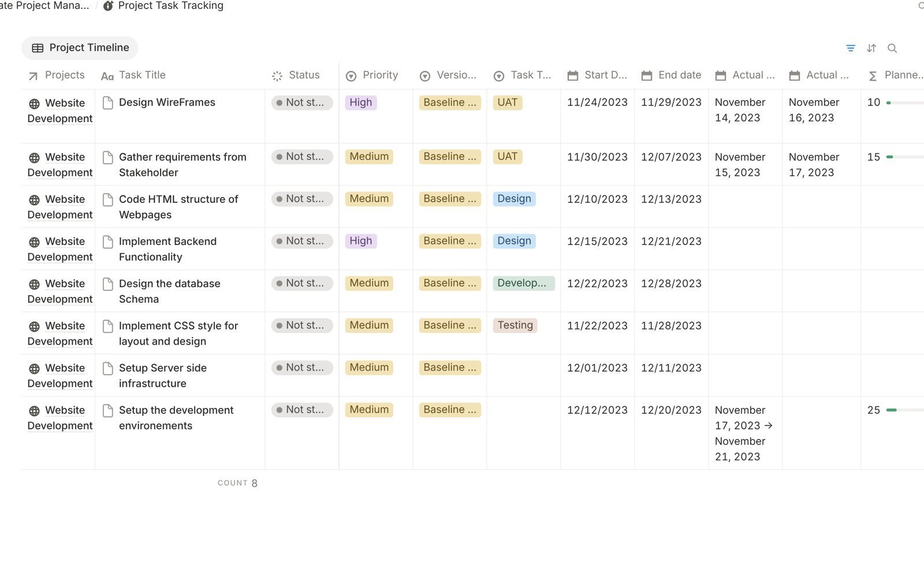924x578 pixels.
Task: Click page icon beside Design WireFrames
Action: tap(107, 103)
